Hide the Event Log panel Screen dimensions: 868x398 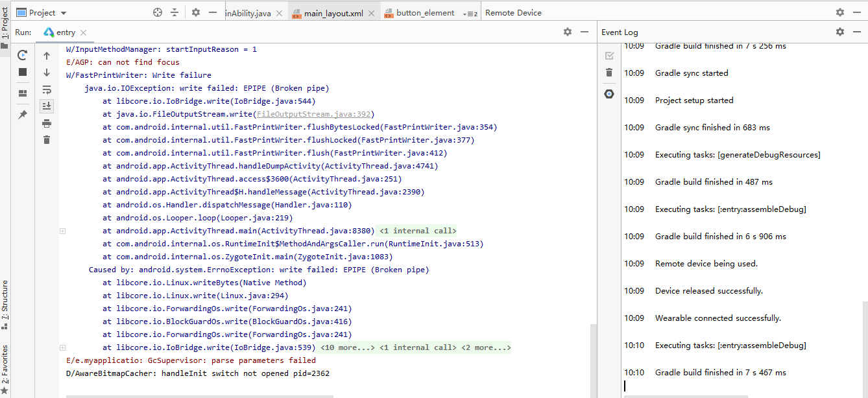pyautogui.click(x=858, y=32)
